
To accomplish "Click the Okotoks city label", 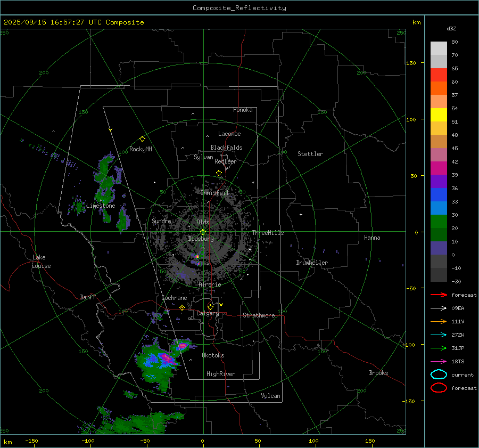I will point(213,355).
